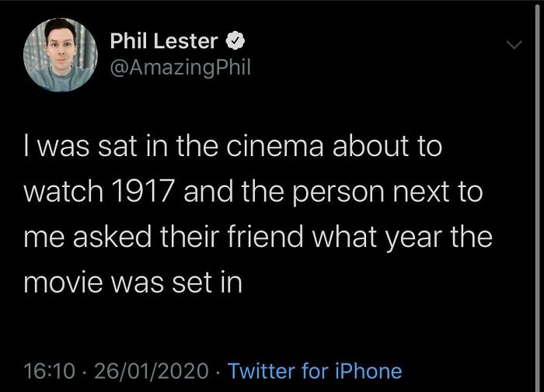Open the Phil Lester display name
Viewport: 544px width, 392px height.
(x=163, y=40)
